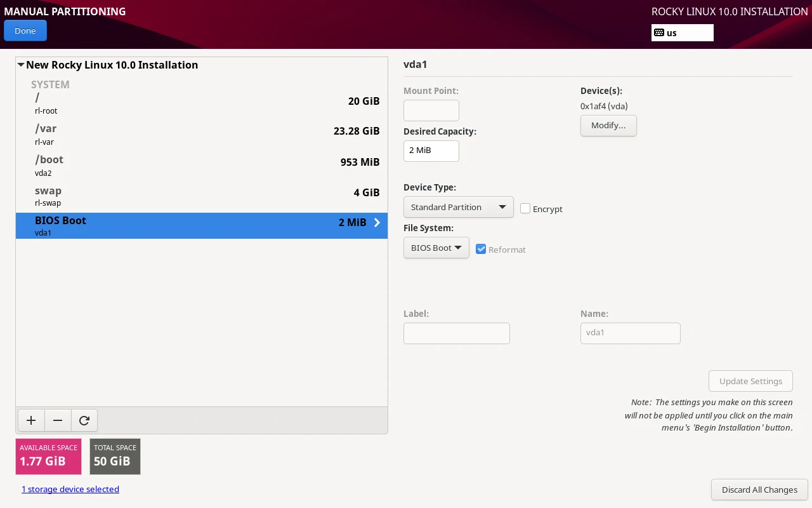The height and width of the screenshot is (508, 812).
Task: Click the keyboard layout icon beside 'us'
Action: (659, 33)
